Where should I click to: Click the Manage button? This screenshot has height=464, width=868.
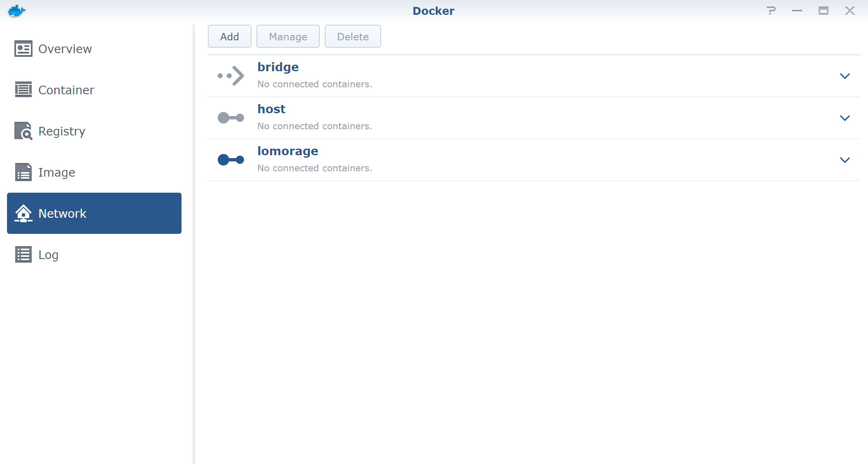point(288,37)
